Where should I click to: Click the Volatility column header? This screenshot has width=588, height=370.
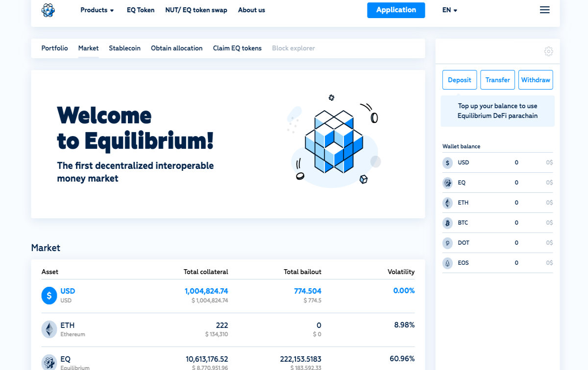pos(401,272)
